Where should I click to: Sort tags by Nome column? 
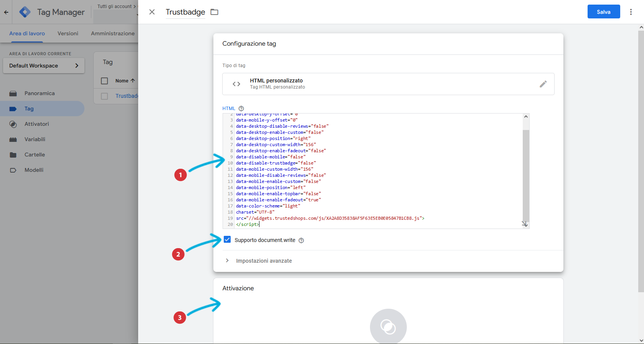click(125, 81)
